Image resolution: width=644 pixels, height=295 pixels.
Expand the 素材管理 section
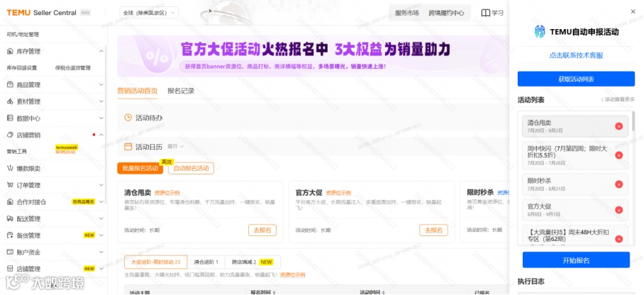pos(101,101)
